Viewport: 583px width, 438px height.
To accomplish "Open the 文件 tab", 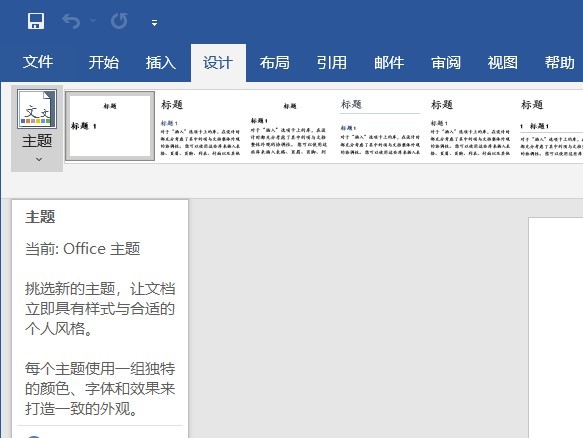I will [38, 62].
